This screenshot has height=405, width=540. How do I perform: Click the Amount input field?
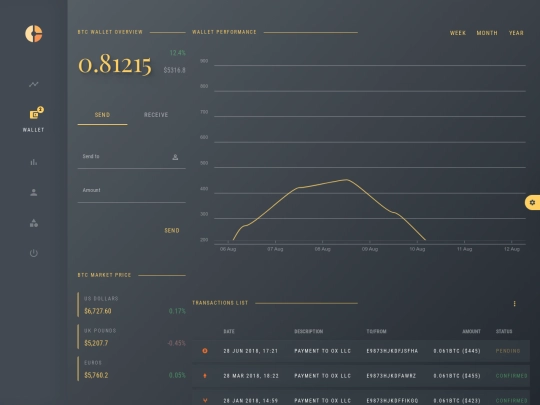132,191
